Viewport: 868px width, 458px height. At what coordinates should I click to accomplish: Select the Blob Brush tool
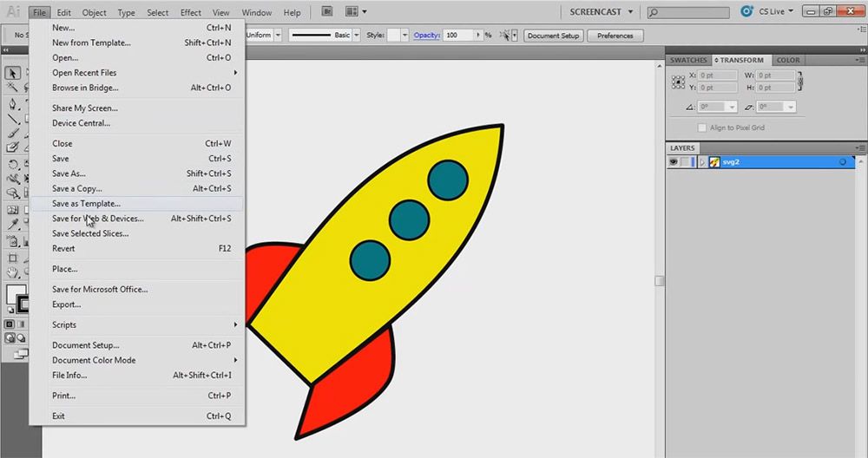tap(13, 147)
